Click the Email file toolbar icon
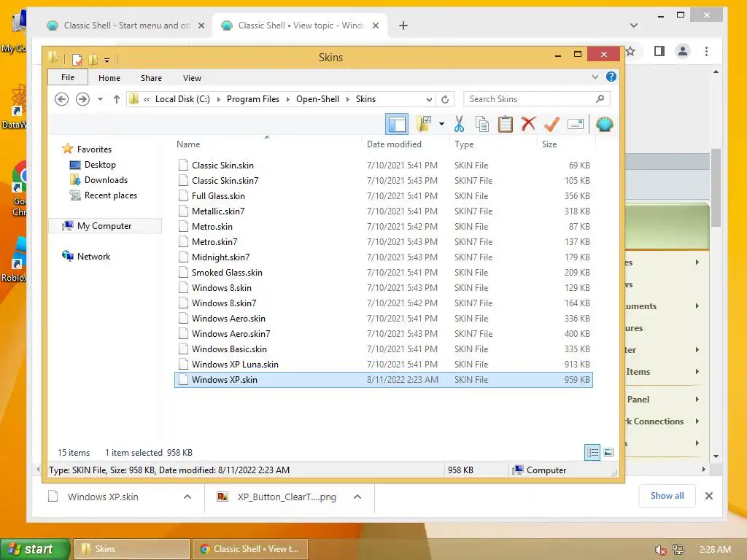Screen dimensions: 747x560 point(576,124)
